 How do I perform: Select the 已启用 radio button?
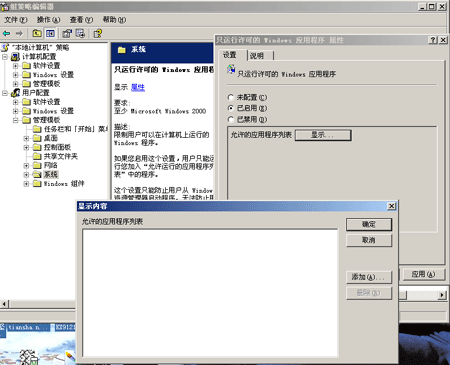click(230, 108)
